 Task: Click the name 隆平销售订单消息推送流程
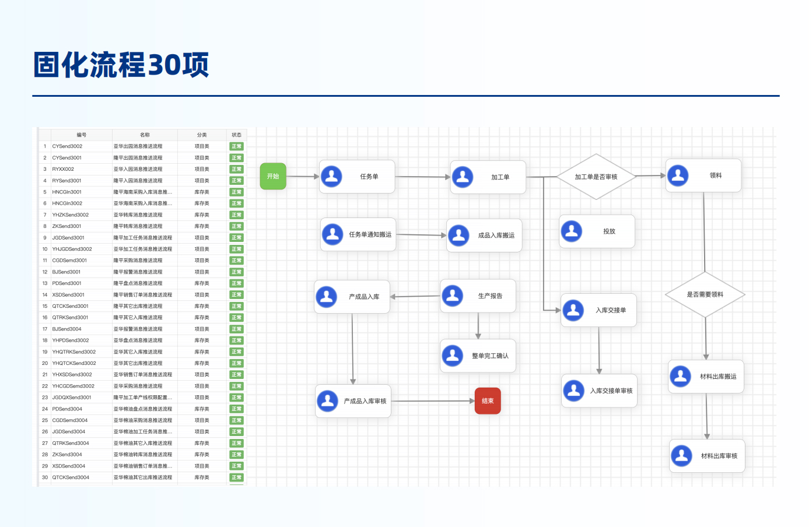click(142, 295)
